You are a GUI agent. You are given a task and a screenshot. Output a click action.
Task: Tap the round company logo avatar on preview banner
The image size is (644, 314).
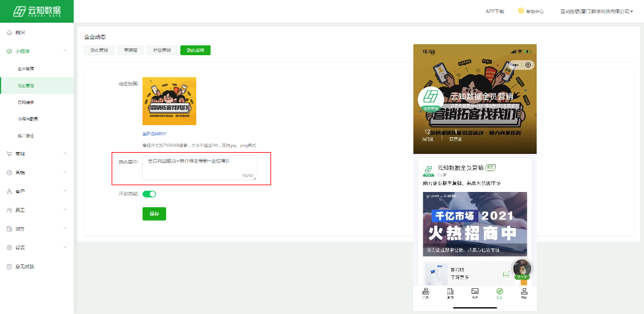tap(431, 99)
